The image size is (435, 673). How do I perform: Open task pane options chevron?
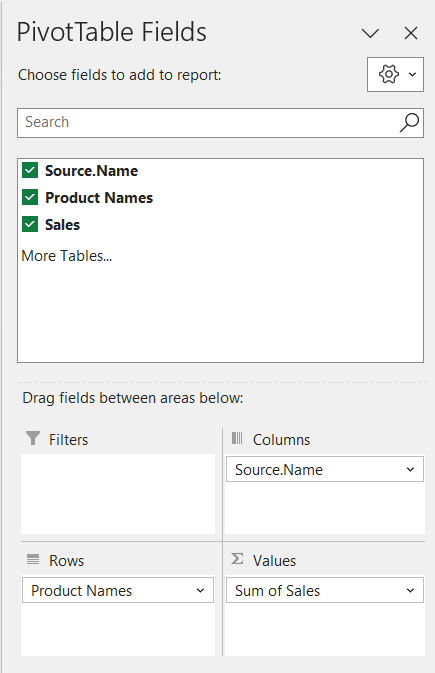[370, 33]
